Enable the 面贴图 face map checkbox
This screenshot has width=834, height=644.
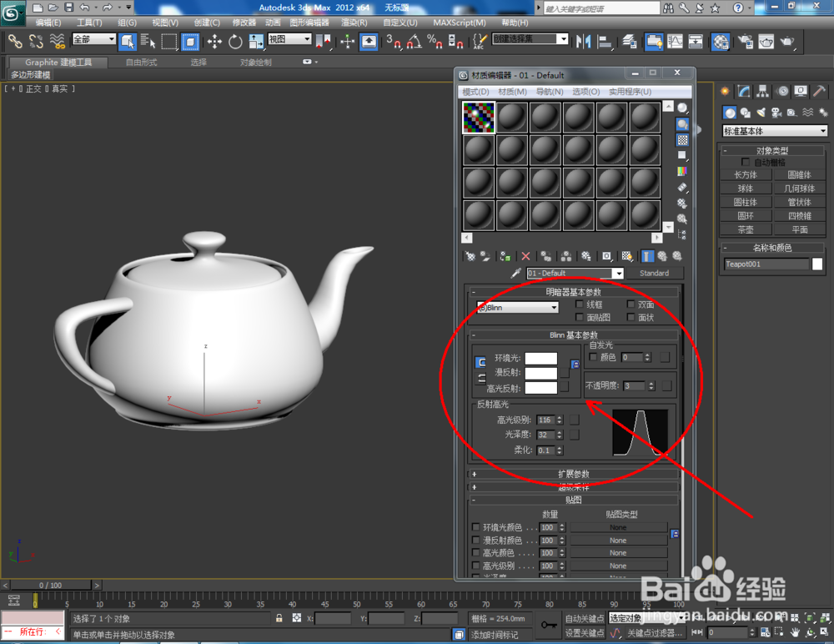580,317
